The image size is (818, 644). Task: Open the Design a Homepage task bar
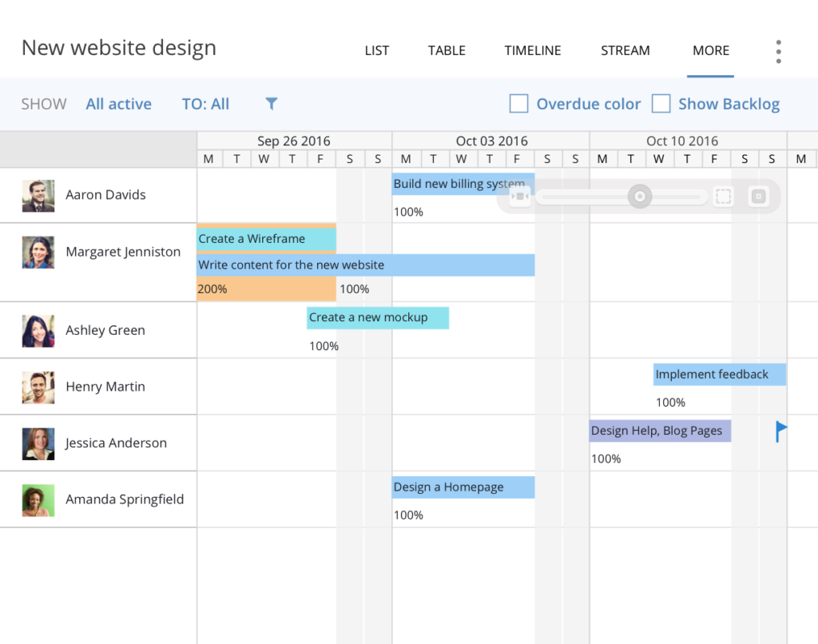click(x=463, y=487)
